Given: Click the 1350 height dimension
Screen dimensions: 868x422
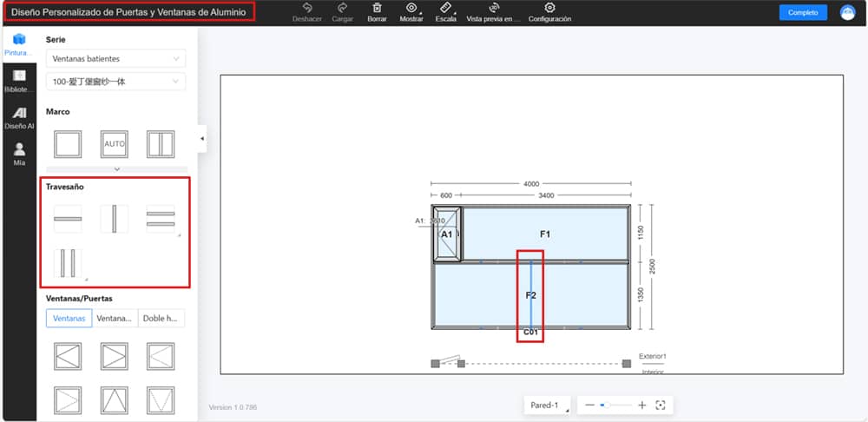Looking at the screenshot, I should [x=641, y=295].
